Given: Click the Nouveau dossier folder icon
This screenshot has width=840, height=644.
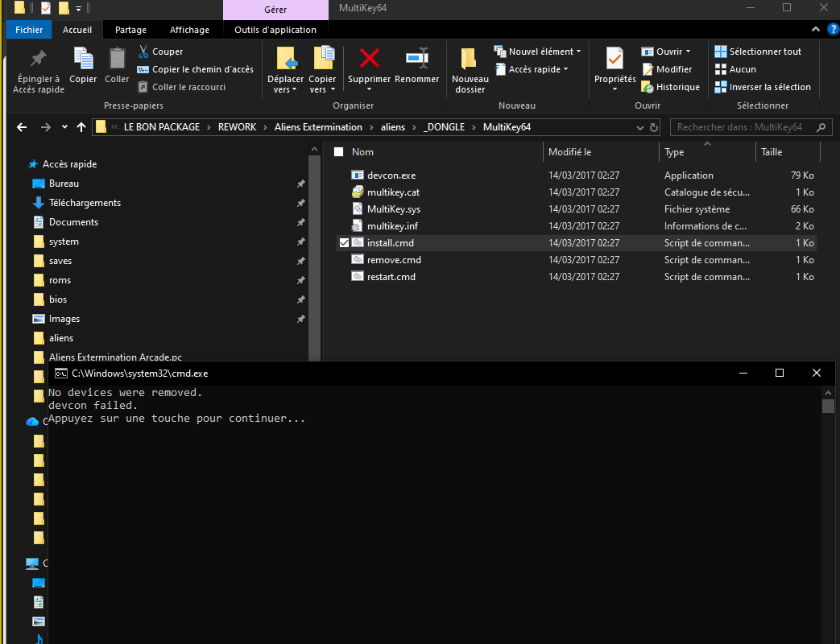Looking at the screenshot, I should (x=470, y=59).
